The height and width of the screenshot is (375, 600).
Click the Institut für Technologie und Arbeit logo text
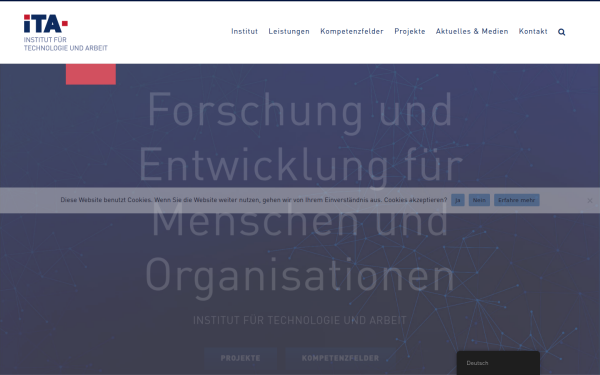pos(65,44)
